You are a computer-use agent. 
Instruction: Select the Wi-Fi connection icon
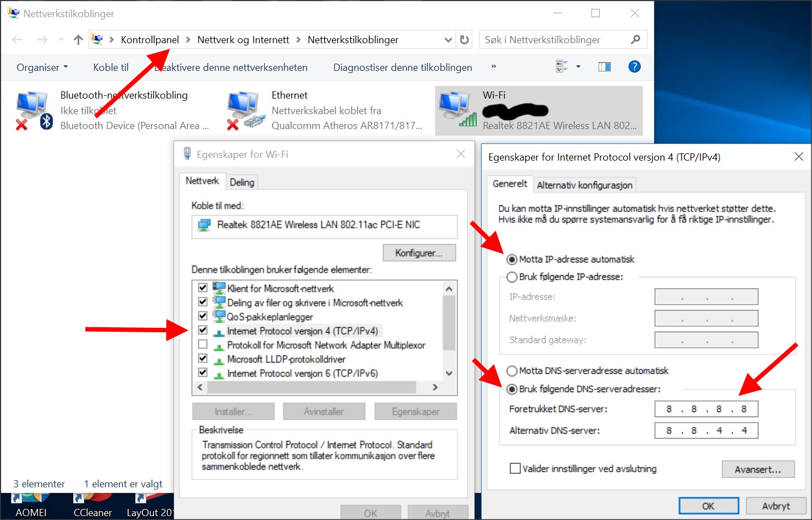point(457,109)
